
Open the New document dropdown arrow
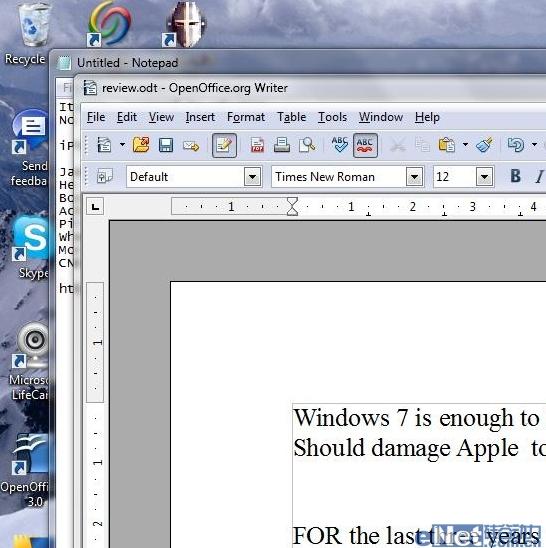pos(122,144)
